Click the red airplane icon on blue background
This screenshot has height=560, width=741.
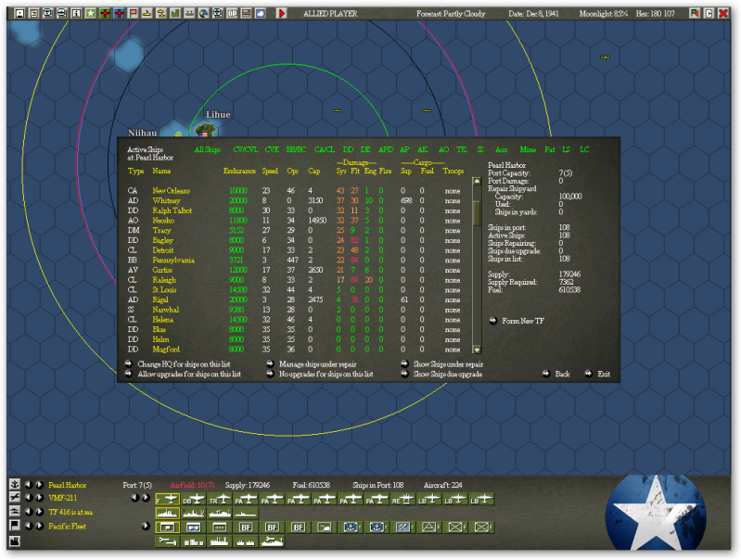coord(119,13)
